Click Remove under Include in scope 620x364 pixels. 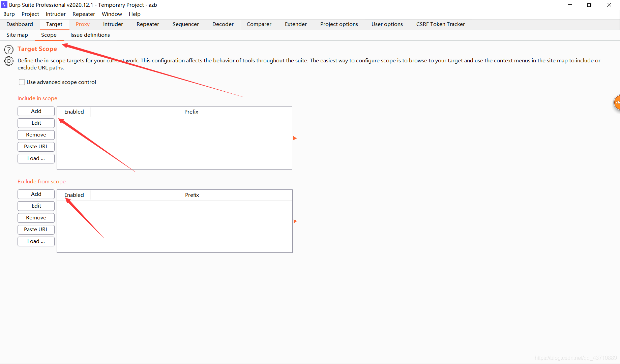tap(36, 135)
